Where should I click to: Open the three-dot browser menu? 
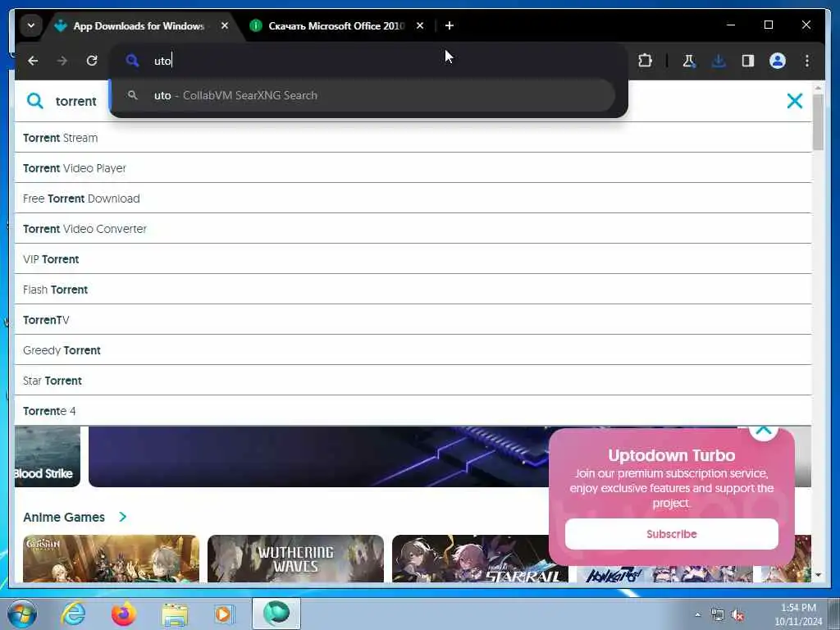(807, 61)
